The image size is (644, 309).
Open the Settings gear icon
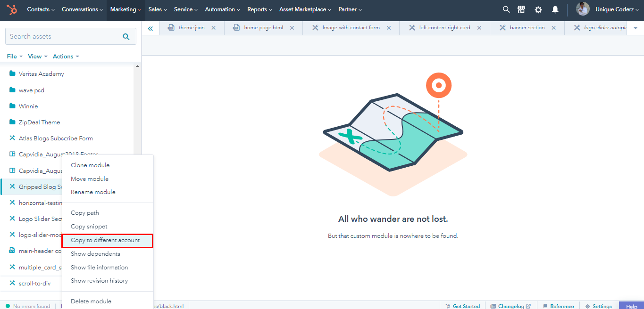tap(538, 9)
